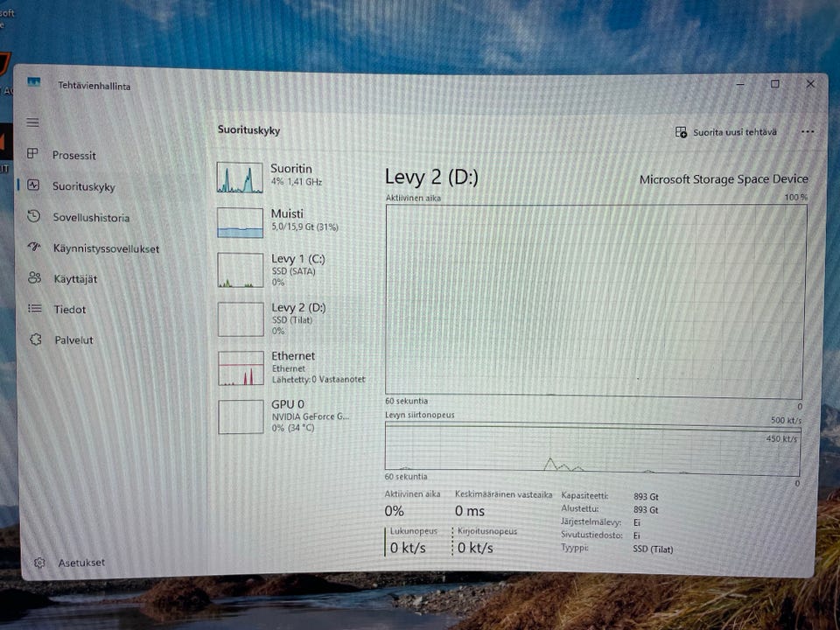This screenshot has height=630, width=840.
Task: Click the Sovellushistoria clock icon
Action: [x=34, y=216]
